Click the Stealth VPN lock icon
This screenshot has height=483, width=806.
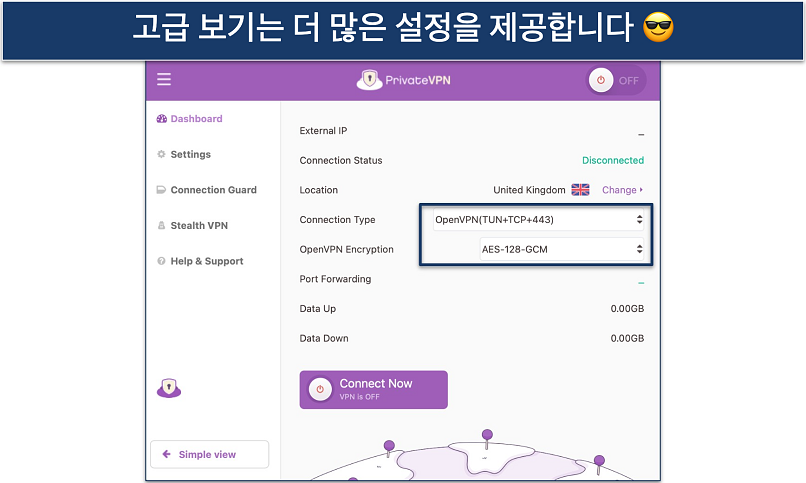coord(161,226)
